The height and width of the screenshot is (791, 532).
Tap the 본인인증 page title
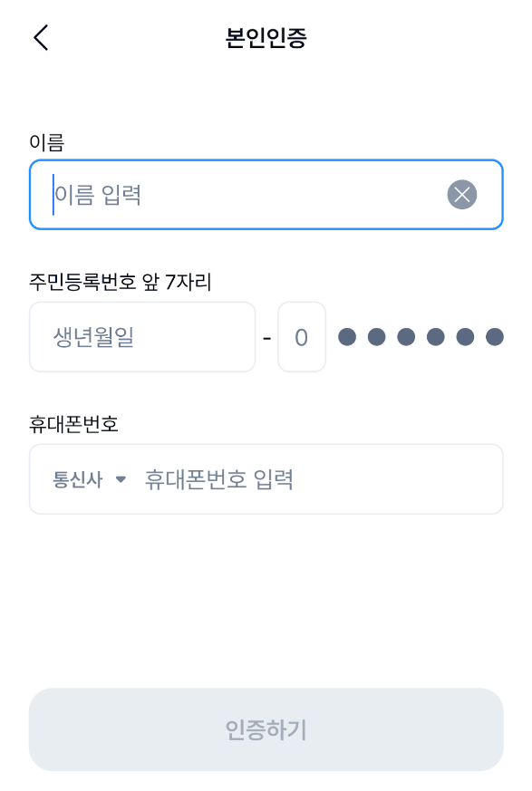coord(266,38)
